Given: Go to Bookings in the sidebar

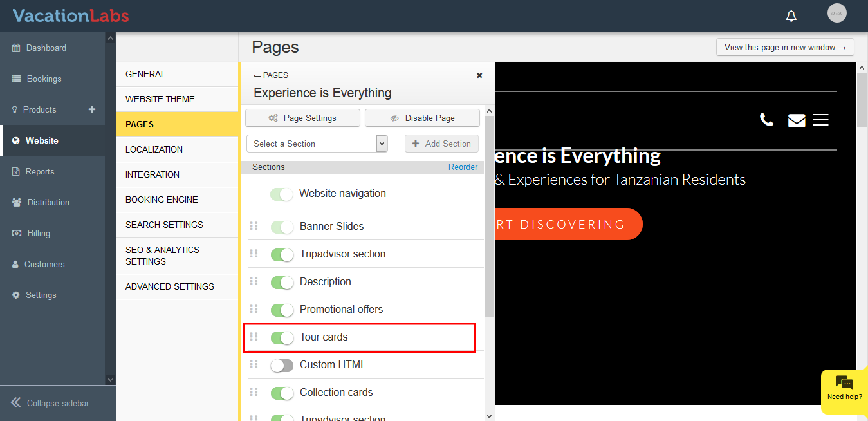Looking at the screenshot, I should pos(44,79).
